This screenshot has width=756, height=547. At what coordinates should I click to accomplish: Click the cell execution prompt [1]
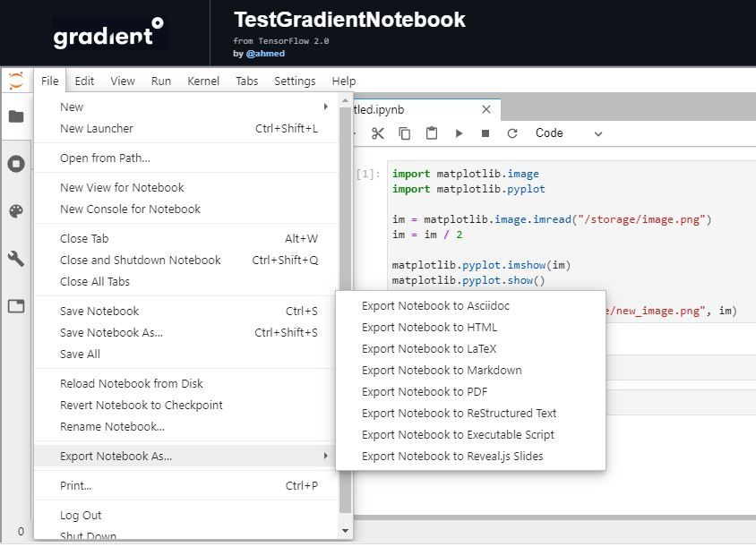[368, 174]
